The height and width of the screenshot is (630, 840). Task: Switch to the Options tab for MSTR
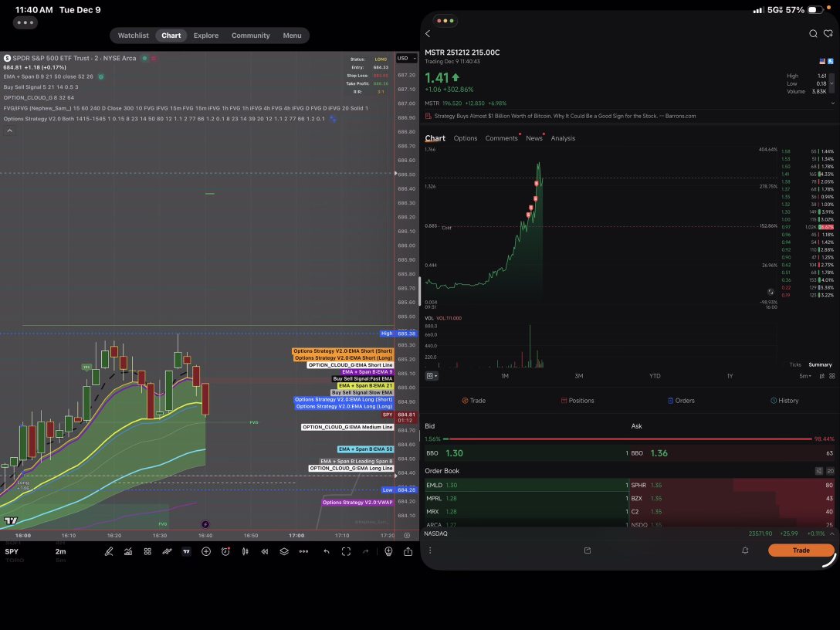coord(465,138)
